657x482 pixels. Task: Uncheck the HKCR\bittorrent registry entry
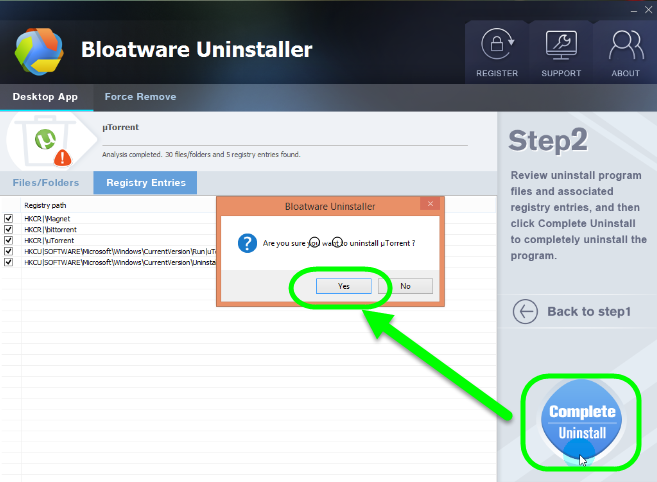click(x=8, y=229)
